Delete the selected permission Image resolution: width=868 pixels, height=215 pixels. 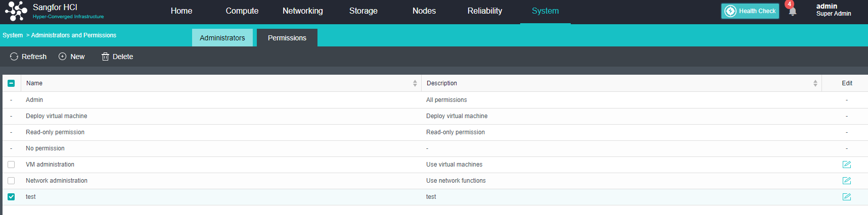pos(117,57)
